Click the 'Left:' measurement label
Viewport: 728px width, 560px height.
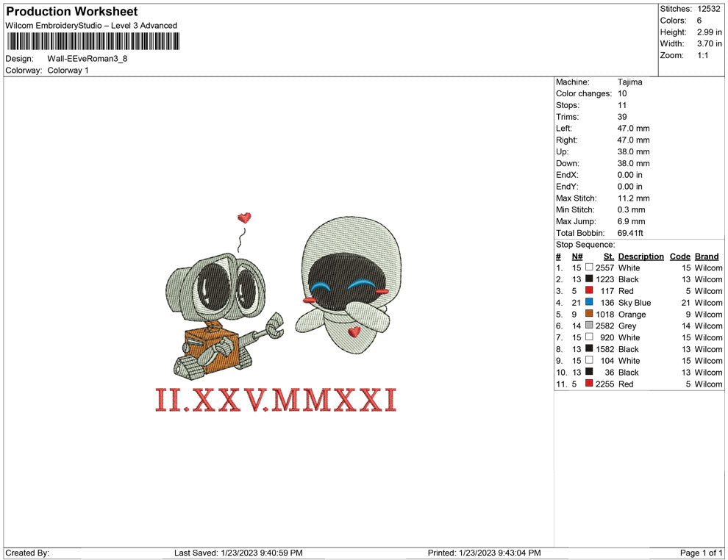564,129
